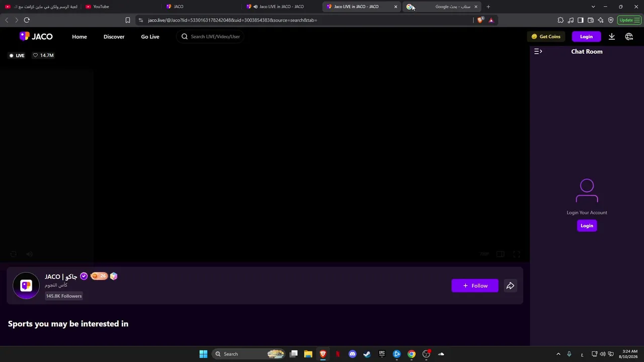Open the tab search dropdown arrow

click(x=593, y=7)
